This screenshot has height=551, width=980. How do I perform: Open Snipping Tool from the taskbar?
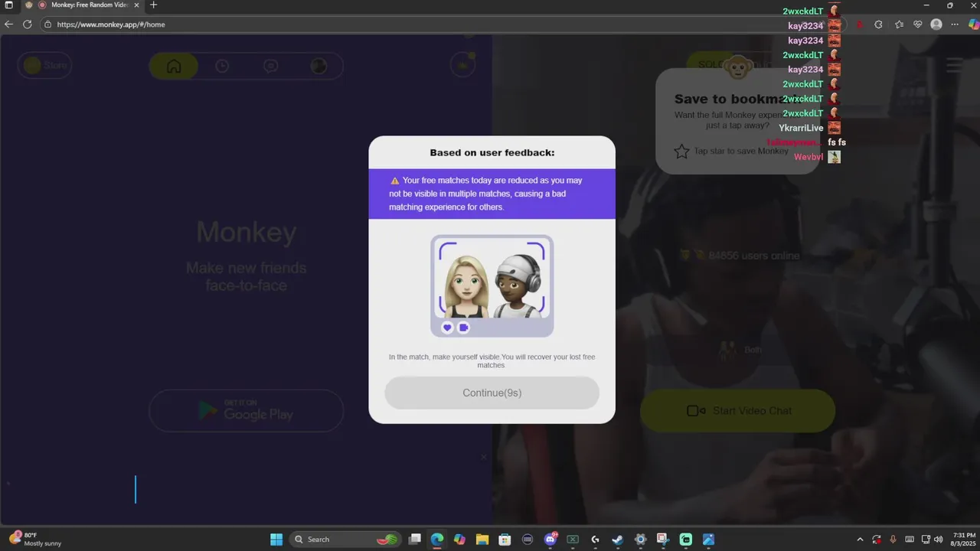pos(663,540)
